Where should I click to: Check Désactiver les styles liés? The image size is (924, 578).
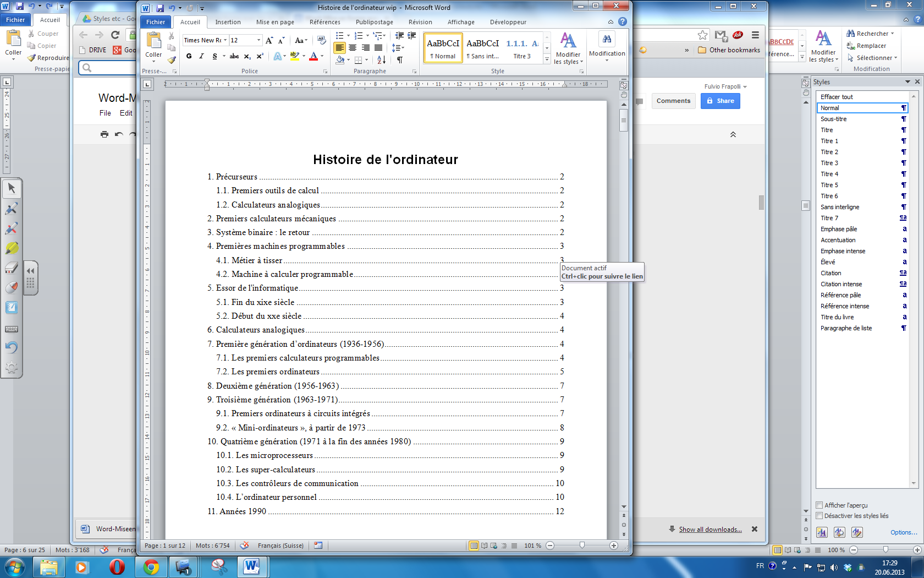[x=820, y=516]
